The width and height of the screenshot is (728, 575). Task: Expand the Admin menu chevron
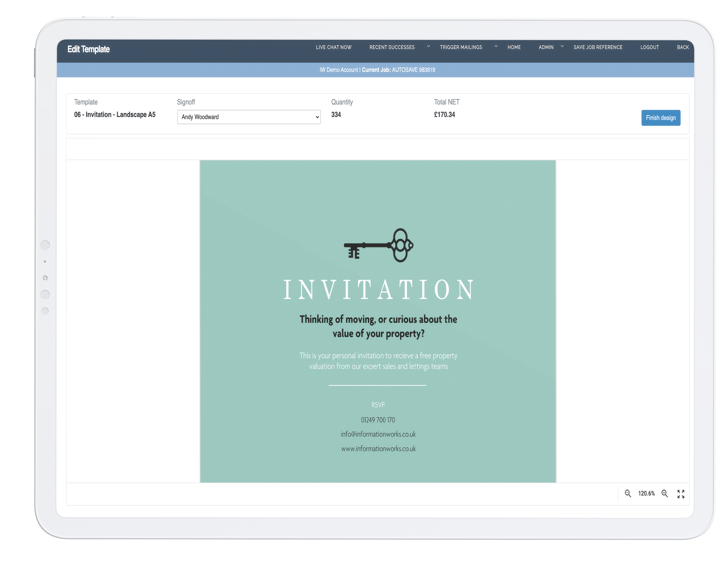[562, 47]
